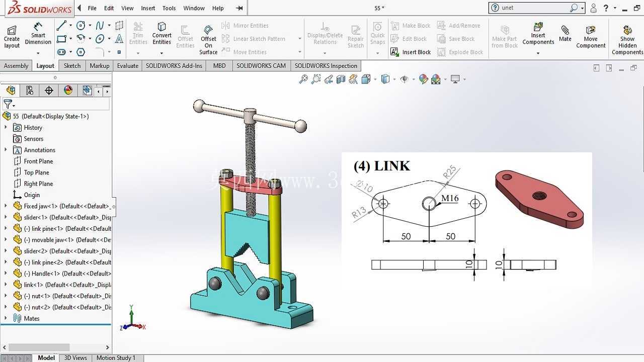The height and width of the screenshot is (362, 644).
Task: Expand the link<1> component
Action: pyautogui.click(x=6, y=285)
